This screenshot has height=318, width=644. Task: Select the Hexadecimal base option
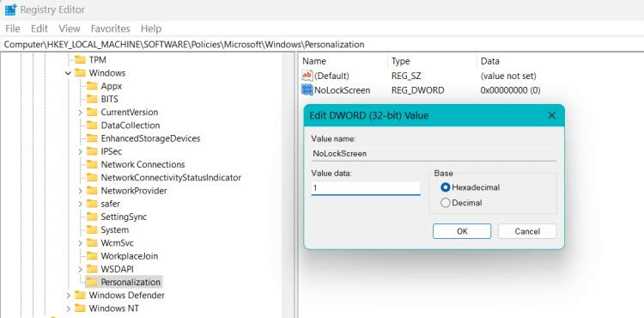click(445, 187)
